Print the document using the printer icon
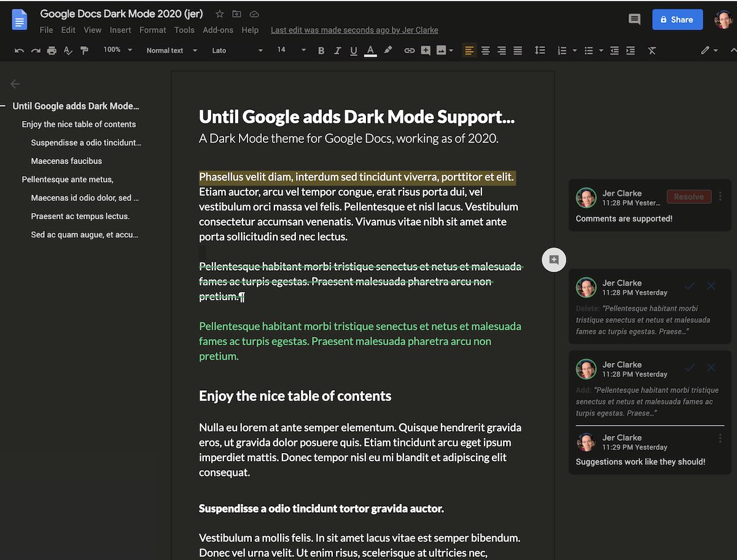 coord(52,50)
